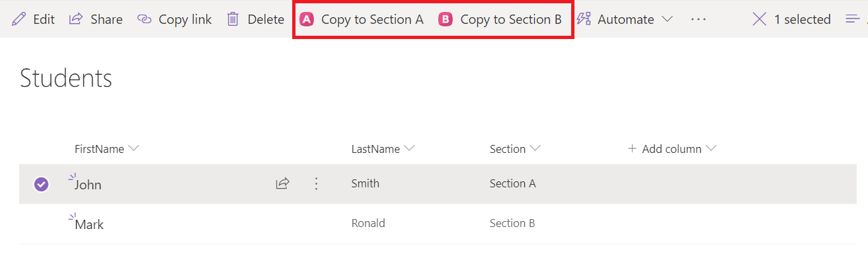Click the Share arrow icon in toolbar
868x280 pixels.
76,19
